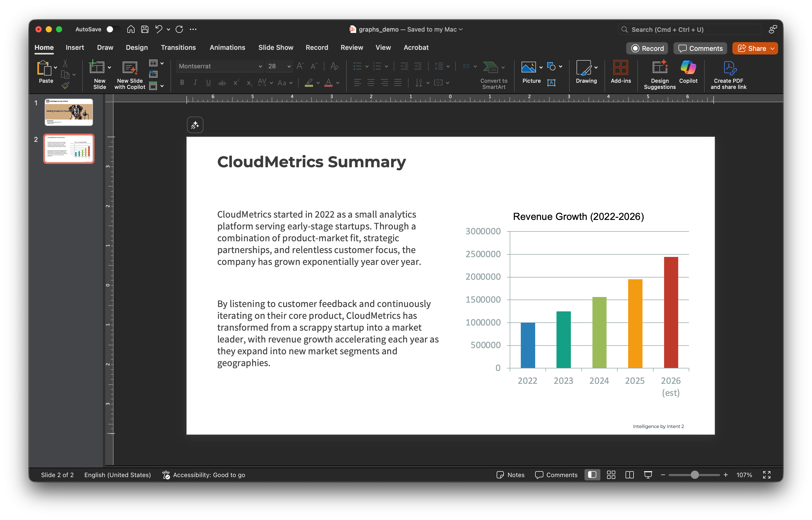The width and height of the screenshot is (812, 520).
Task: Click the Designer sparkle icon above slide
Action: coord(195,125)
